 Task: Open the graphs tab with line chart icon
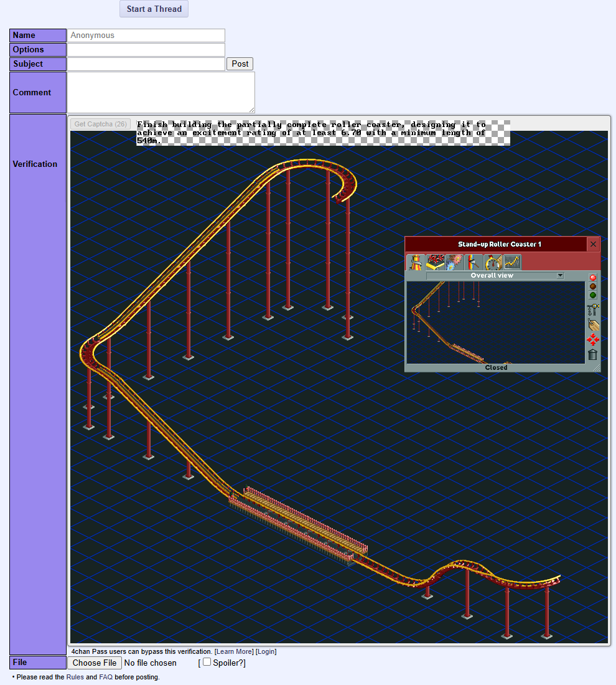tap(511, 262)
